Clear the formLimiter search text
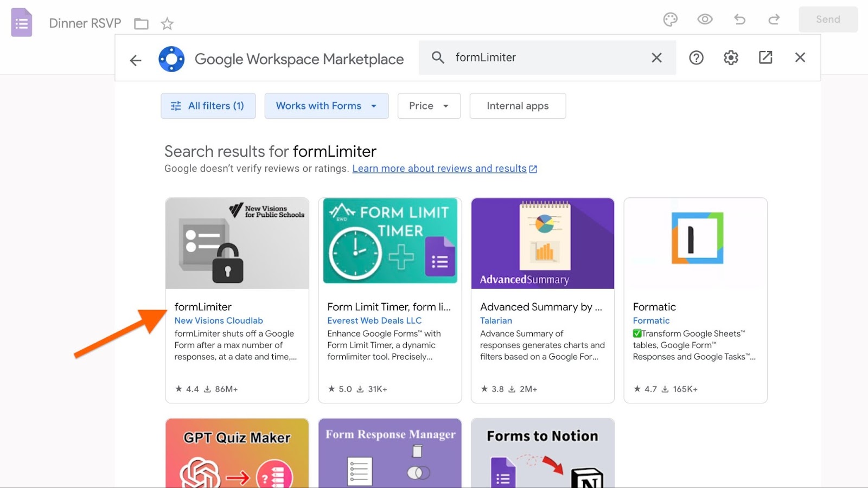 pos(656,57)
